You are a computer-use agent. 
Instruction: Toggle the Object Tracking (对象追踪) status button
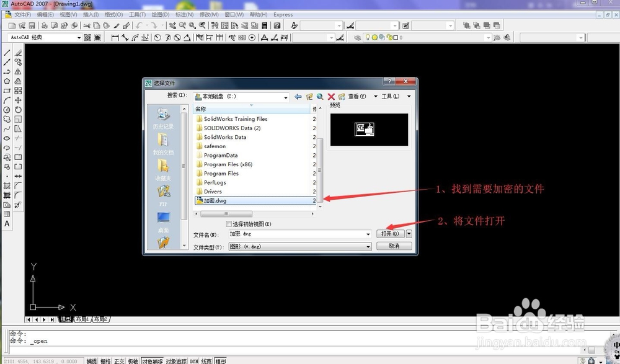[176, 361]
